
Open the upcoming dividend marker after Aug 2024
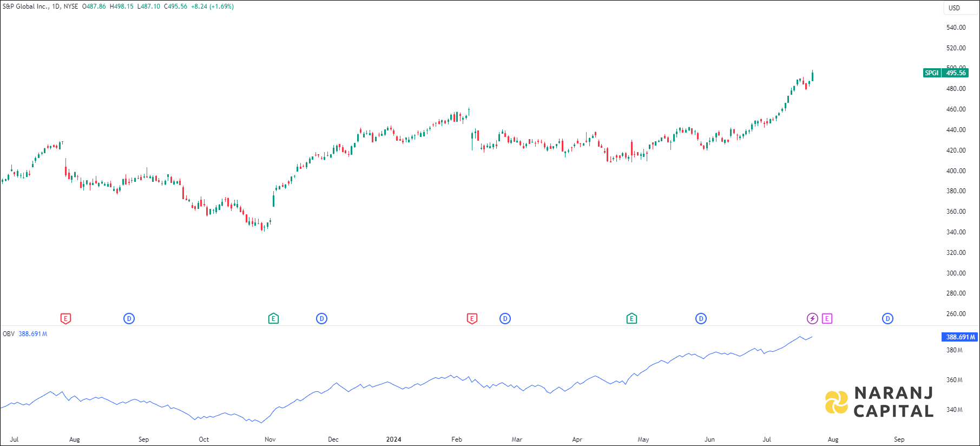coord(887,319)
